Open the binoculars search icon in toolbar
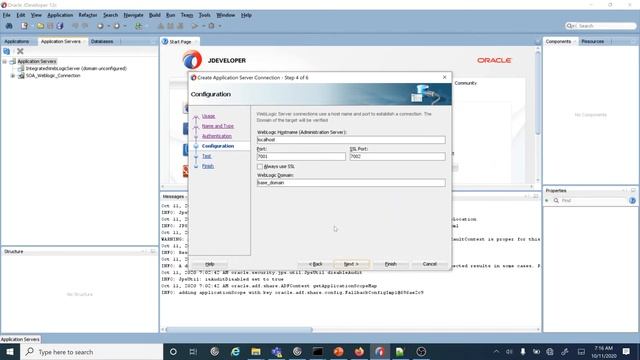Screen dimensions: 640x360 click(x=9, y=26)
